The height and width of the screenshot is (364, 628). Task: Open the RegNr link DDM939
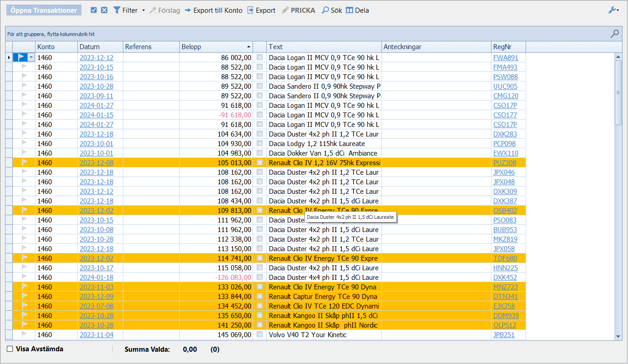click(x=506, y=316)
